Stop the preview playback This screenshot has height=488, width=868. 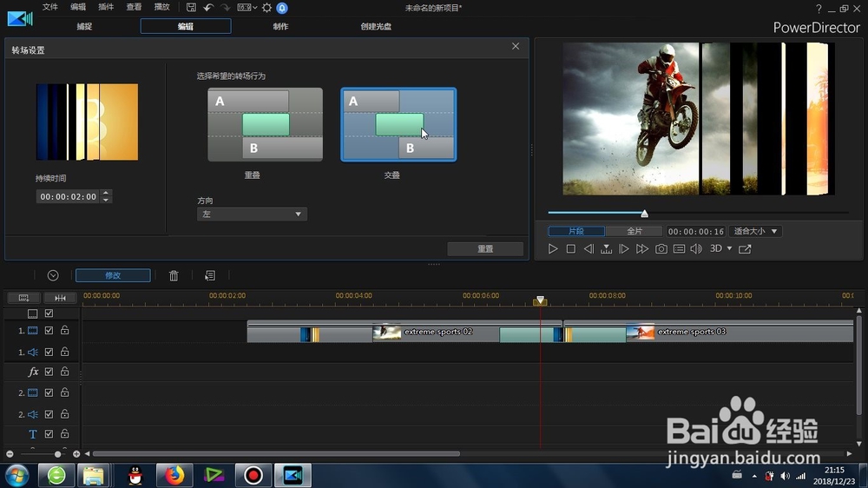click(571, 248)
